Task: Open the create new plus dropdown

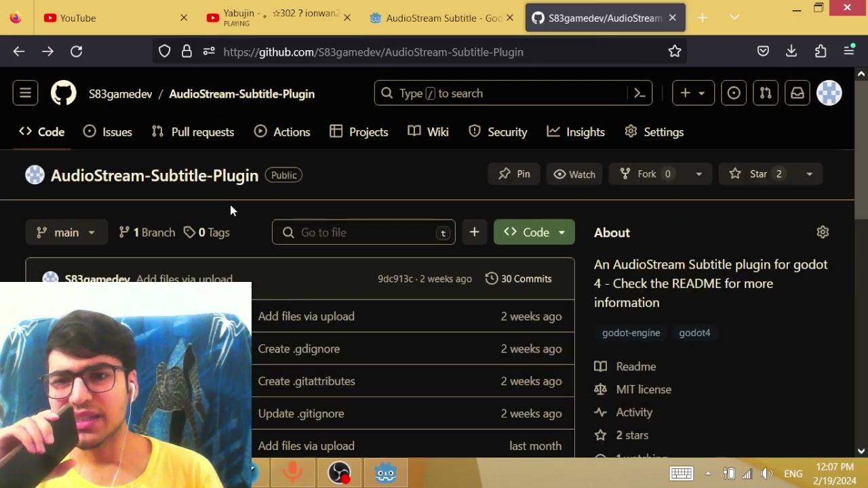Action: tap(693, 94)
